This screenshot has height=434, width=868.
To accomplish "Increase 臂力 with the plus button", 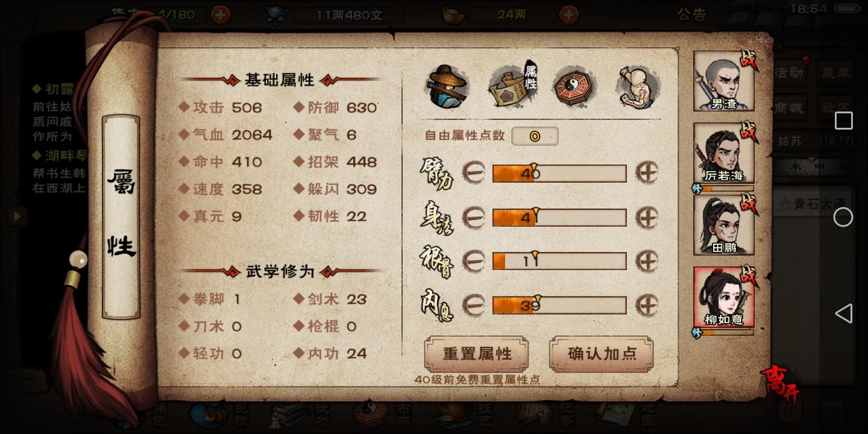I will pos(647,174).
